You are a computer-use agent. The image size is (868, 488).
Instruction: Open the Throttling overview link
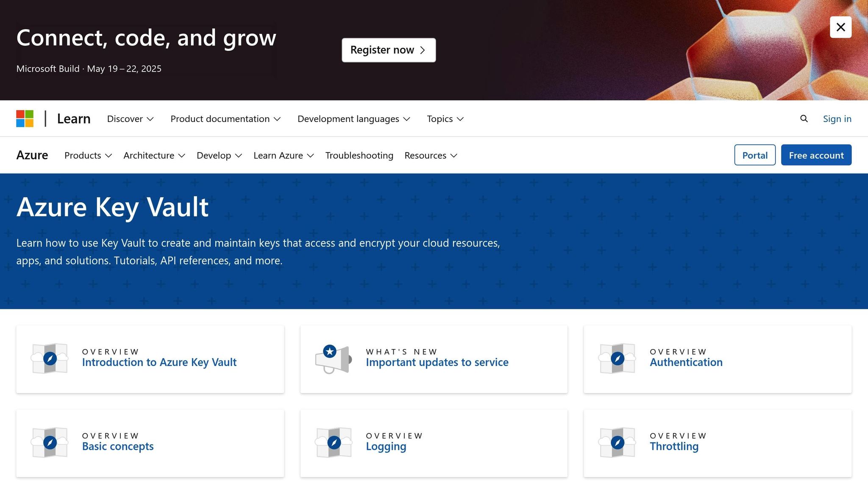(674, 446)
